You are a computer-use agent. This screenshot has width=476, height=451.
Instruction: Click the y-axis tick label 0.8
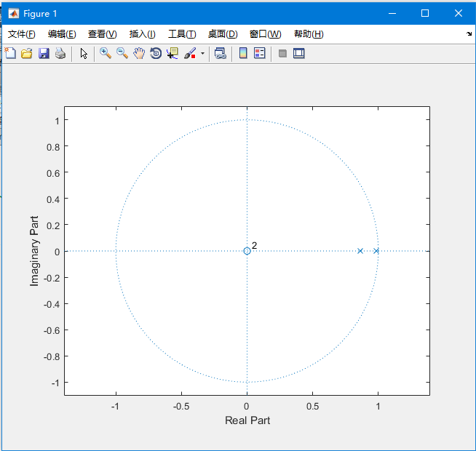53,147
